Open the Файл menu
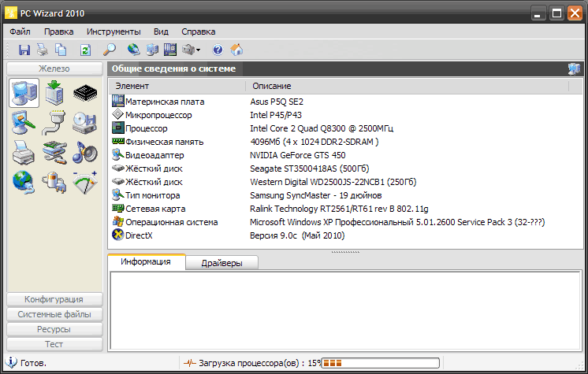Image resolution: width=588 pixels, height=374 pixels. pyautogui.click(x=20, y=31)
